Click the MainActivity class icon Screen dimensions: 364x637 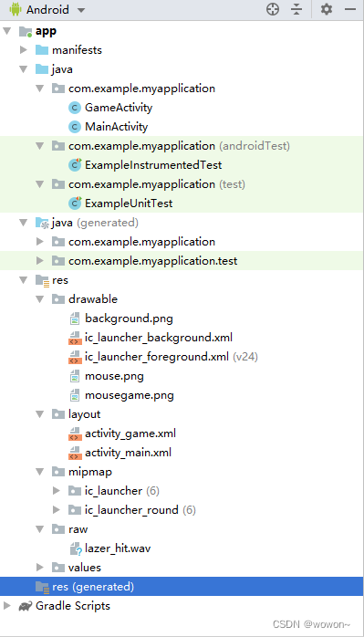click(74, 127)
